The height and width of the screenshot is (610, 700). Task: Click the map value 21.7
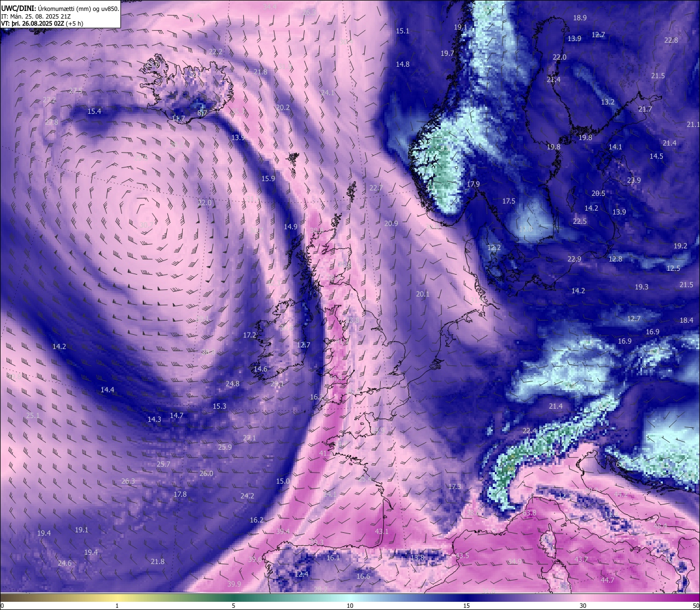point(645,109)
